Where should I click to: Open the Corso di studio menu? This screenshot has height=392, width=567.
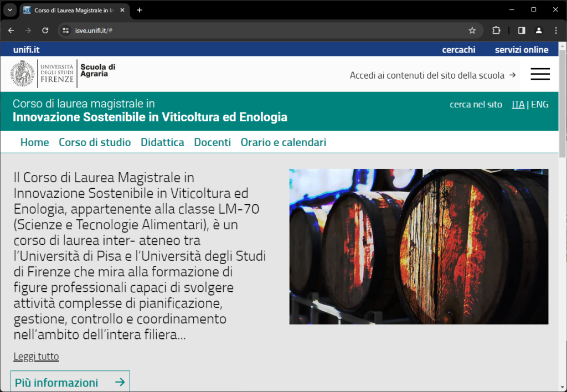point(95,142)
